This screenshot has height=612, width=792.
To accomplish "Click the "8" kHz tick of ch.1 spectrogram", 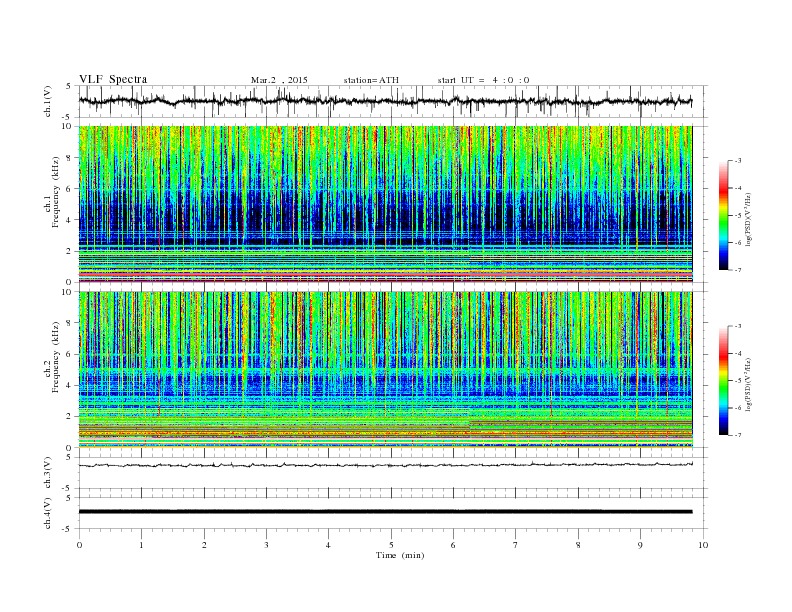I will coord(70,158).
